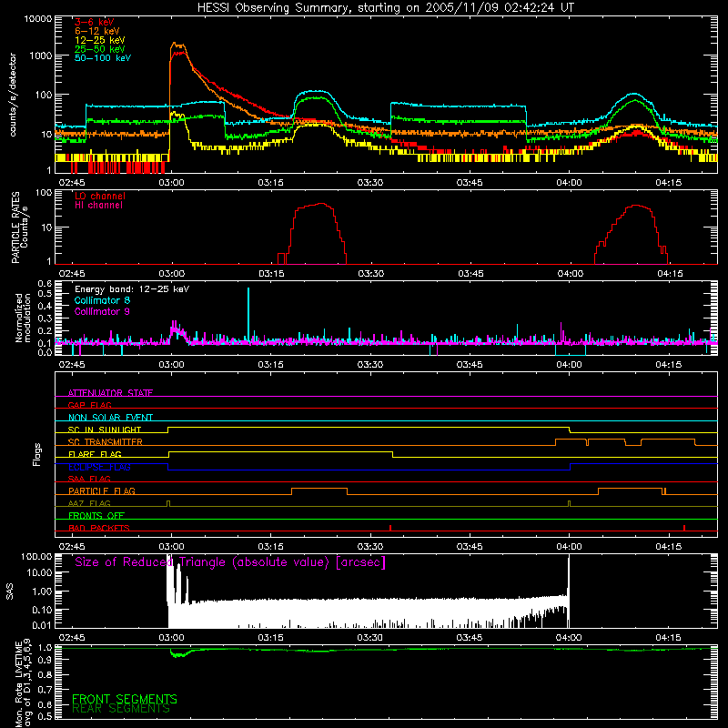Click the counts/s/detector axis label
Screen dimensions: 728x728
pos(13,95)
